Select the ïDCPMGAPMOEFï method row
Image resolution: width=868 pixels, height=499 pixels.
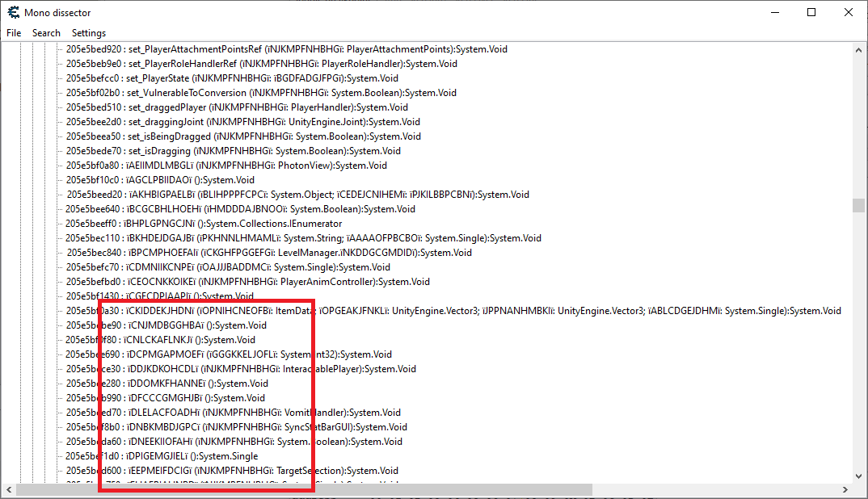[x=229, y=354]
